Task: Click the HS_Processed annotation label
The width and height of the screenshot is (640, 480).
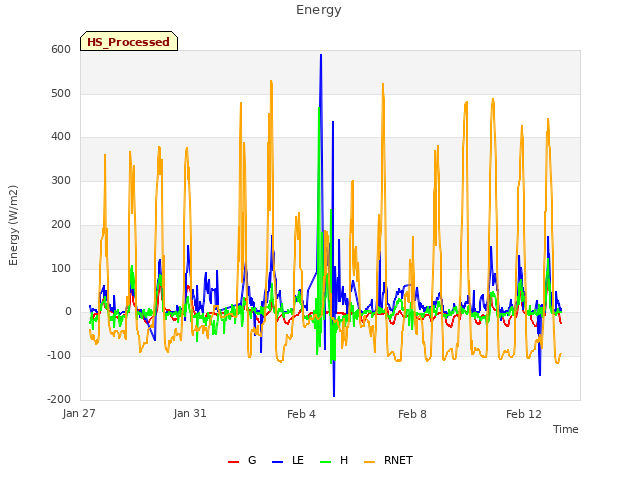Action: 129,41
